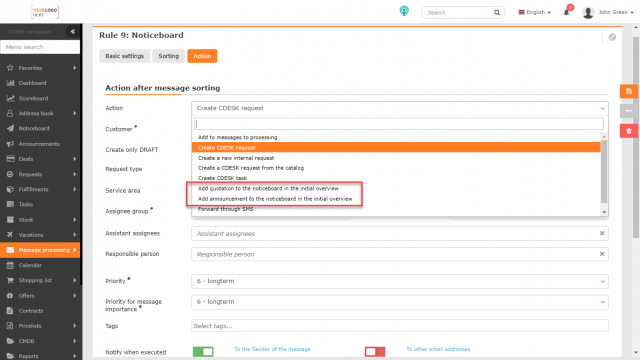Clear the Assistant assignees field
The image size is (640, 360).
point(602,233)
